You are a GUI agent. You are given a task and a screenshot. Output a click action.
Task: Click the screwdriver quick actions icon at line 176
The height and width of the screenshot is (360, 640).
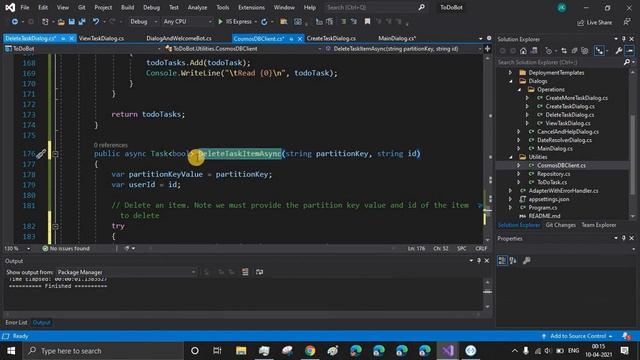pyautogui.click(x=41, y=154)
